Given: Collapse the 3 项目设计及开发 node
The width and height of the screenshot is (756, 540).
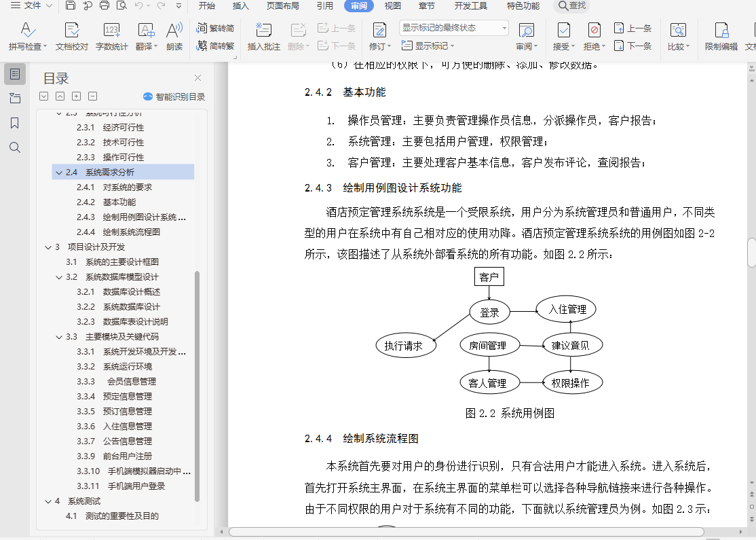Looking at the screenshot, I should click(x=48, y=247).
